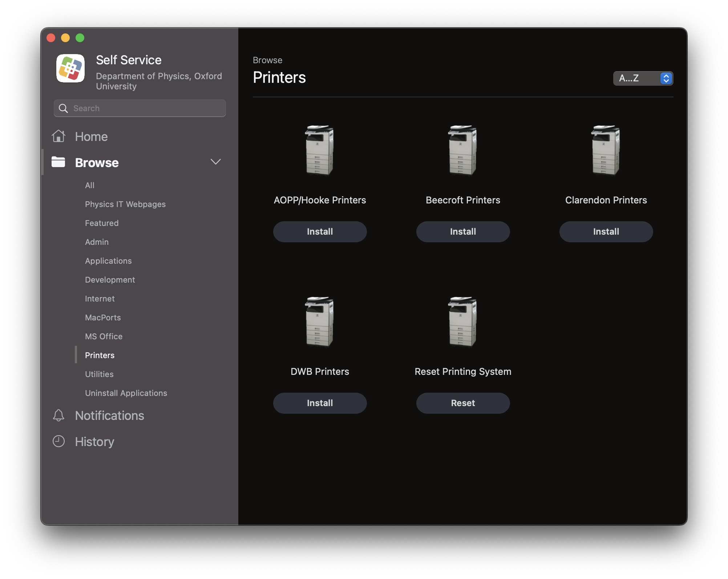This screenshot has width=728, height=579.
Task: Install the Beecroft Printers
Action: (462, 232)
